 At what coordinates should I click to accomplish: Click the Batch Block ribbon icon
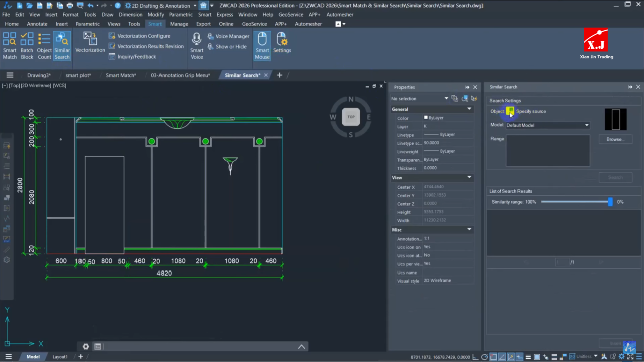[x=27, y=46]
